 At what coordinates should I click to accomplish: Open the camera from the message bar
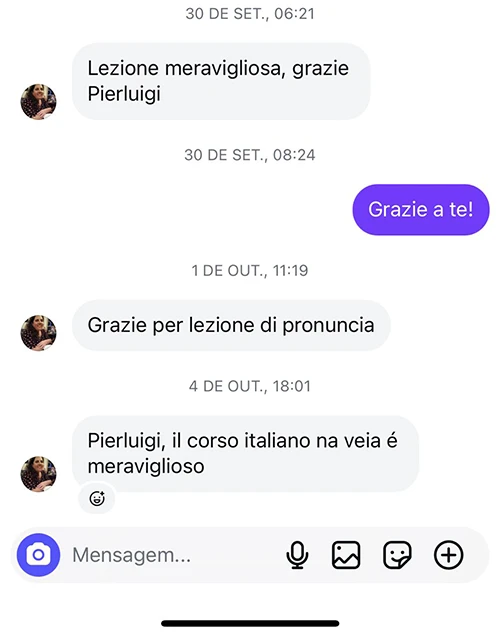pos(38,555)
